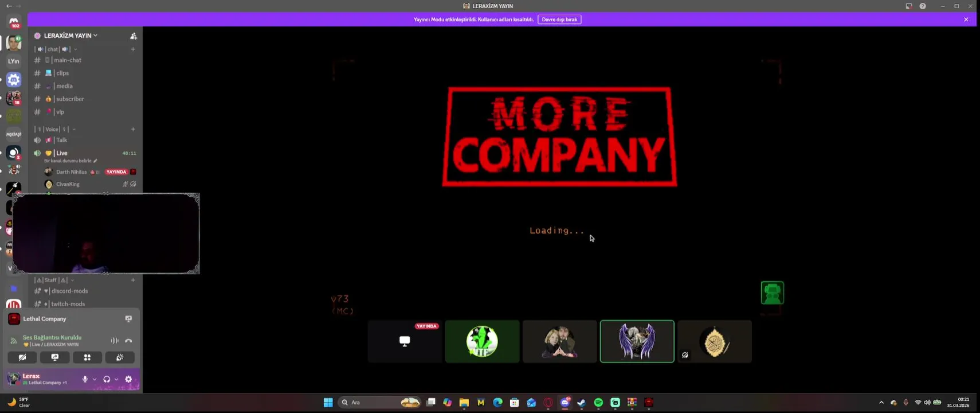Open headphone output options arrow
Viewport: 980px width, 413px height.
pyautogui.click(x=116, y=379)
